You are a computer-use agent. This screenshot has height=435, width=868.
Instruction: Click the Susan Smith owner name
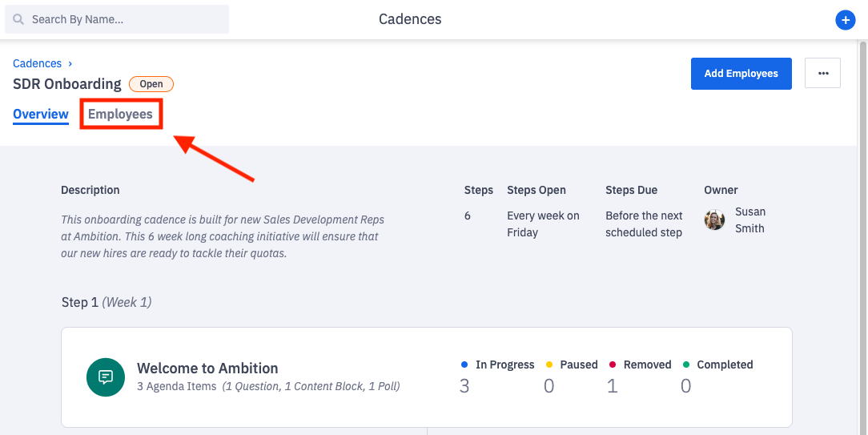coord(749,220)
